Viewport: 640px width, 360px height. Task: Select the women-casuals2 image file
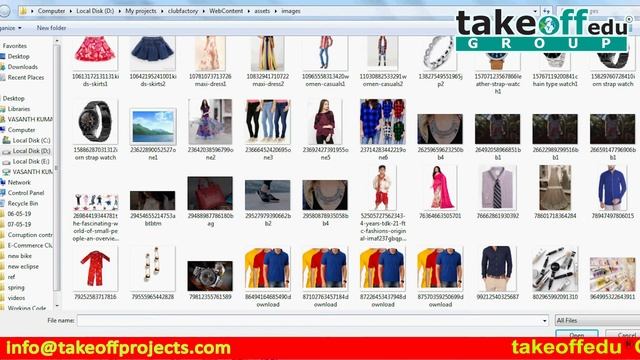[x=382, y=53]
